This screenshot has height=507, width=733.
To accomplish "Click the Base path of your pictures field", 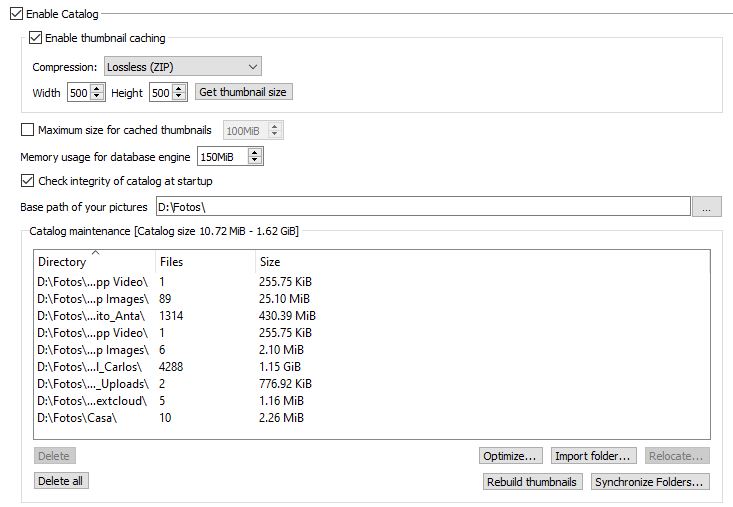I will tap(420, 207).
